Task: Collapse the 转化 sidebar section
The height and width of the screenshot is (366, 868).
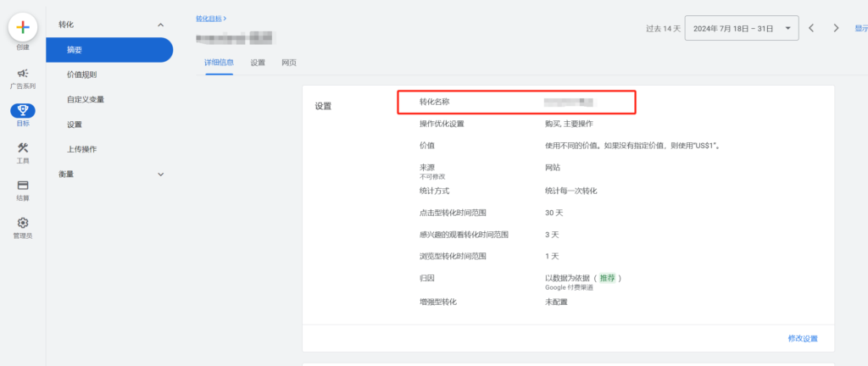Action: coord(161,25)
